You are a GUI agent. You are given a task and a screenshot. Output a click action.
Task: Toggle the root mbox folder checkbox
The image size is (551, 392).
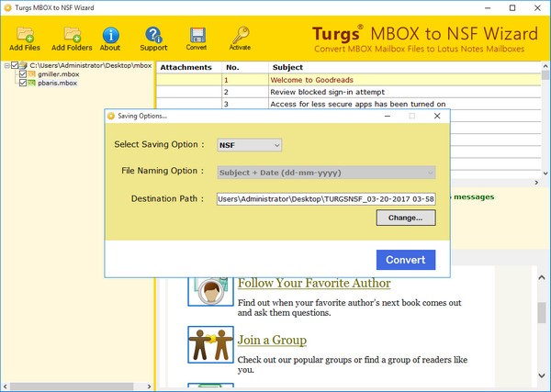point(14,66)
